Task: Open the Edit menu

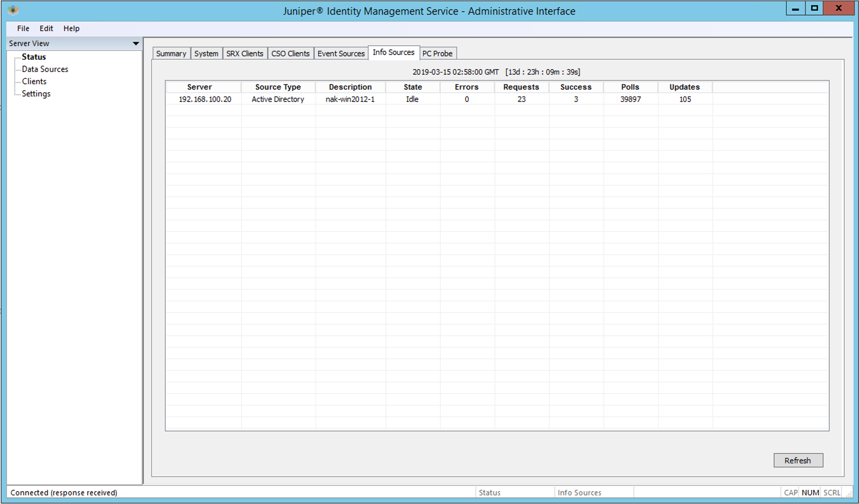Action: click(x=46, y=28)
